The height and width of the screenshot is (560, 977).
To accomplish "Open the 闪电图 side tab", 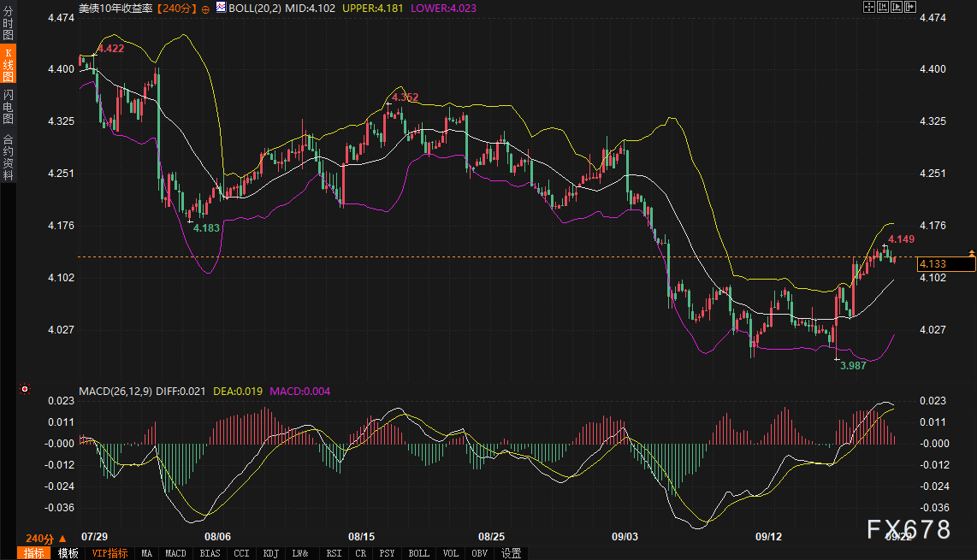I will point(9,106).
